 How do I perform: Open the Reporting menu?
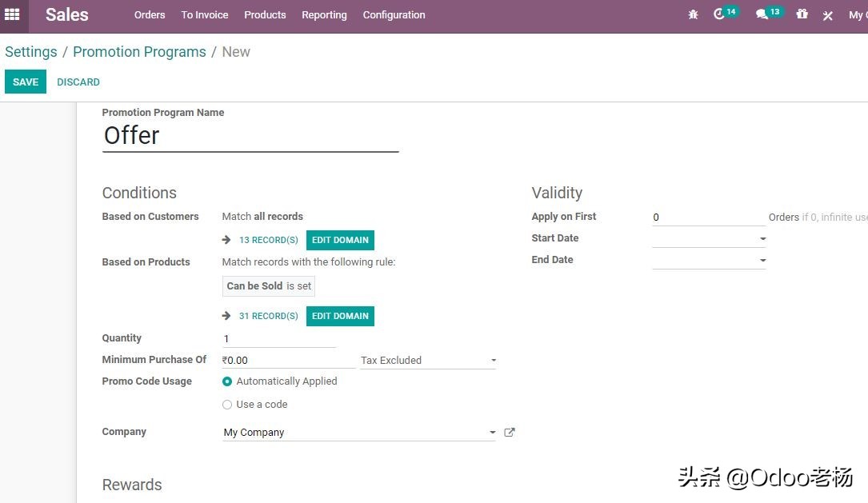pyautogui.click(x=324, y=15)
